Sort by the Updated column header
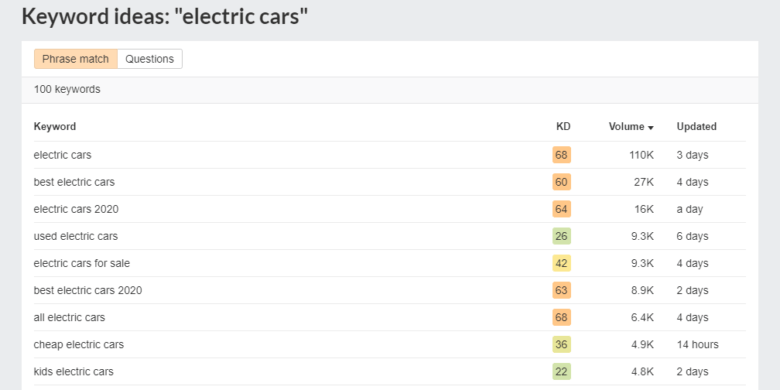This screenshot has width=780, height=390. coord(696,126)
